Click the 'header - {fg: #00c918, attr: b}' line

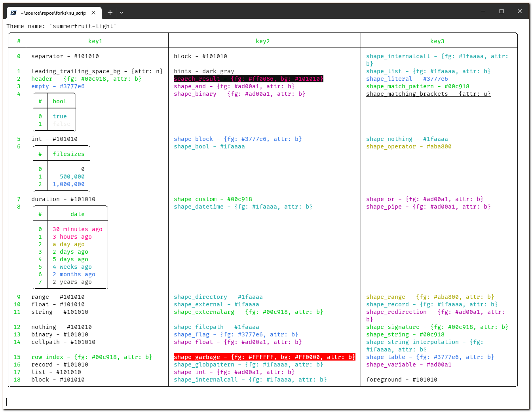click(x=87, y=79)
